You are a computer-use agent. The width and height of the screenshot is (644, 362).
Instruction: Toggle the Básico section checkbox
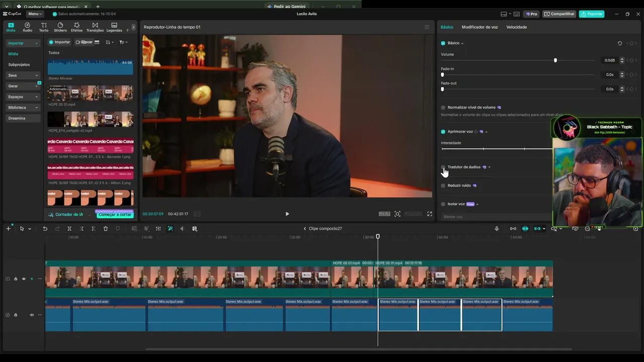pos(443,43)
